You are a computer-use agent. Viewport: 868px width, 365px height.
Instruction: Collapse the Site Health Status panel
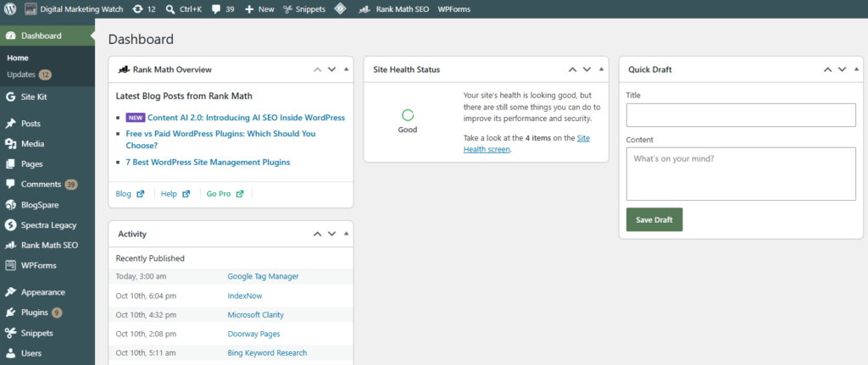pyautogui.click(x=602, y=69)
